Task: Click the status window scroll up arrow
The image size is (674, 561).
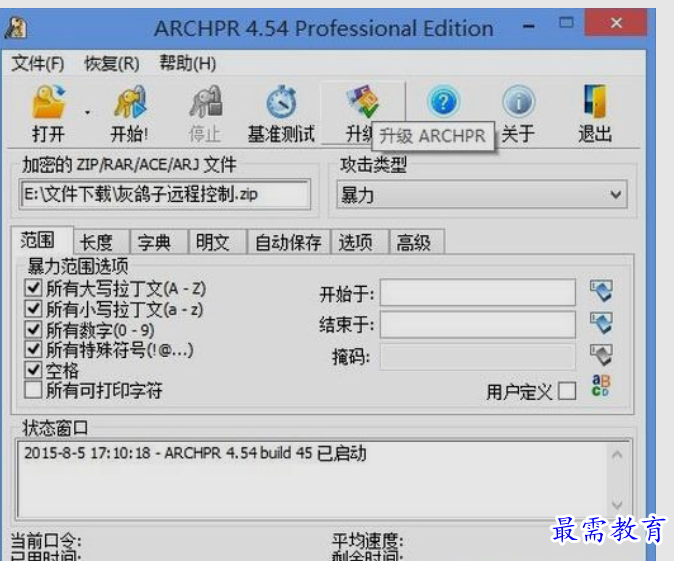Action: pos(617,455)
